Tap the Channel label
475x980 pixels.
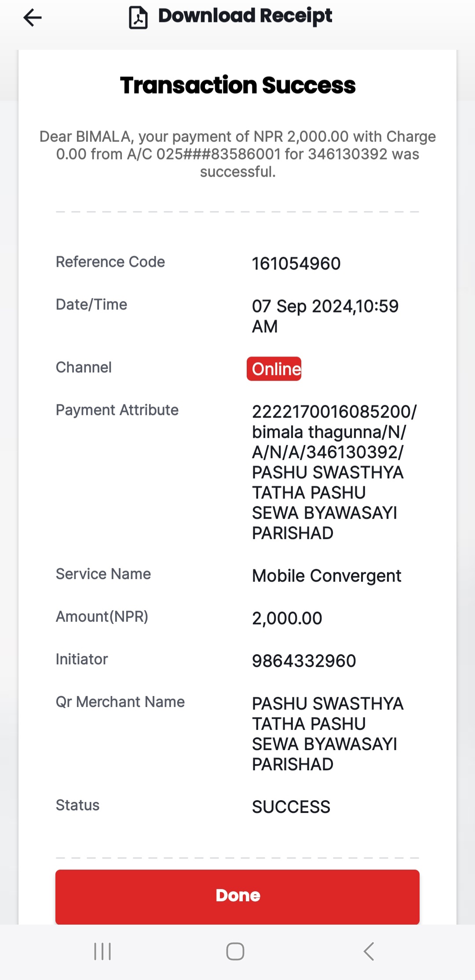pos(84,368)
